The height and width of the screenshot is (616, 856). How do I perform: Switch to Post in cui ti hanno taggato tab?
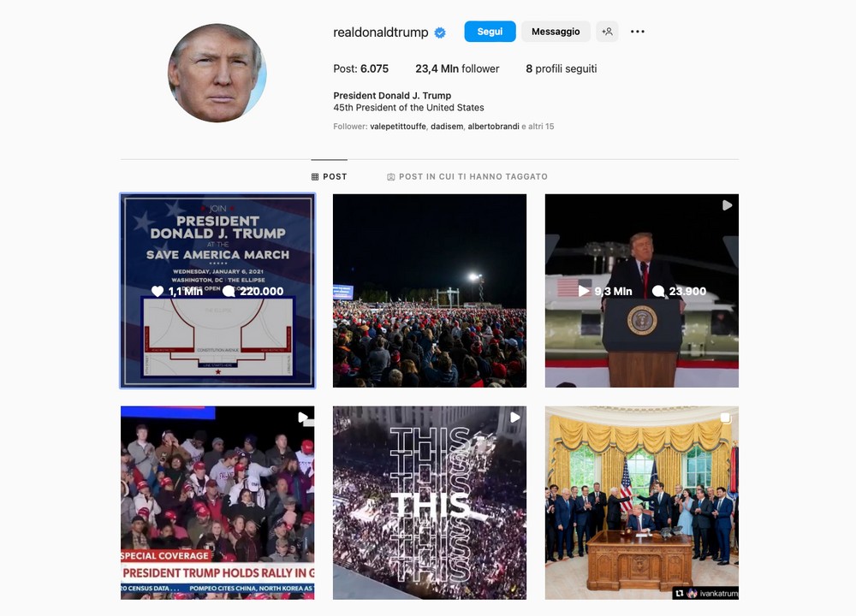tap(467, 177)
